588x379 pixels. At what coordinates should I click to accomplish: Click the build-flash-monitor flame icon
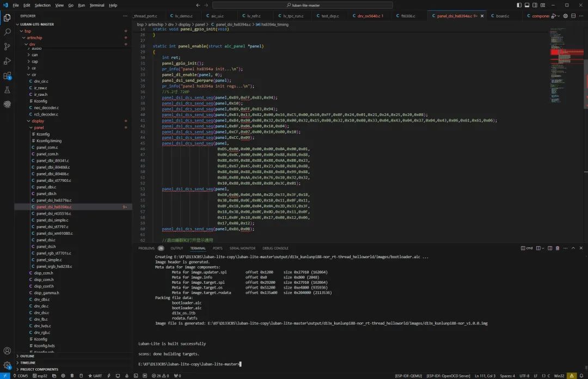(127, 376)
